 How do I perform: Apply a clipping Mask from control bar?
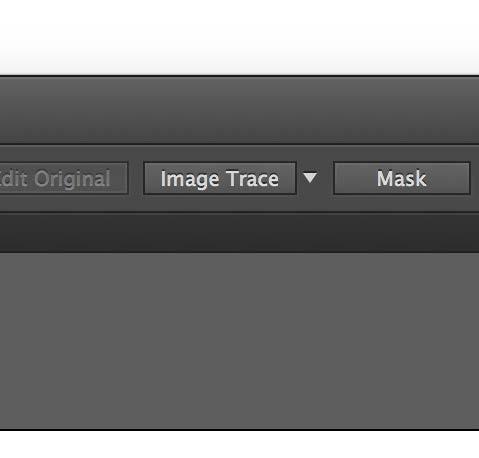402,178
